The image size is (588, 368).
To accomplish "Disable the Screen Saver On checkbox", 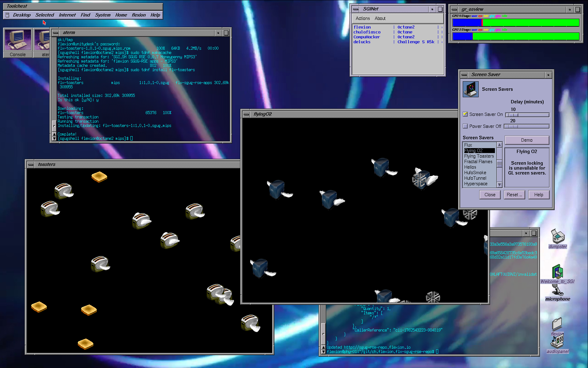I will click(x=465, y=114).
